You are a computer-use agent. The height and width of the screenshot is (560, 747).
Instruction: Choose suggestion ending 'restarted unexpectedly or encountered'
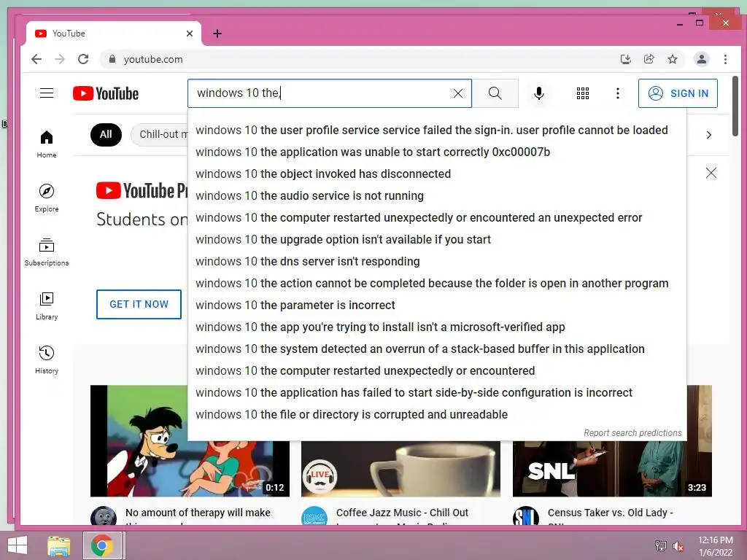(x=438, y=371)
